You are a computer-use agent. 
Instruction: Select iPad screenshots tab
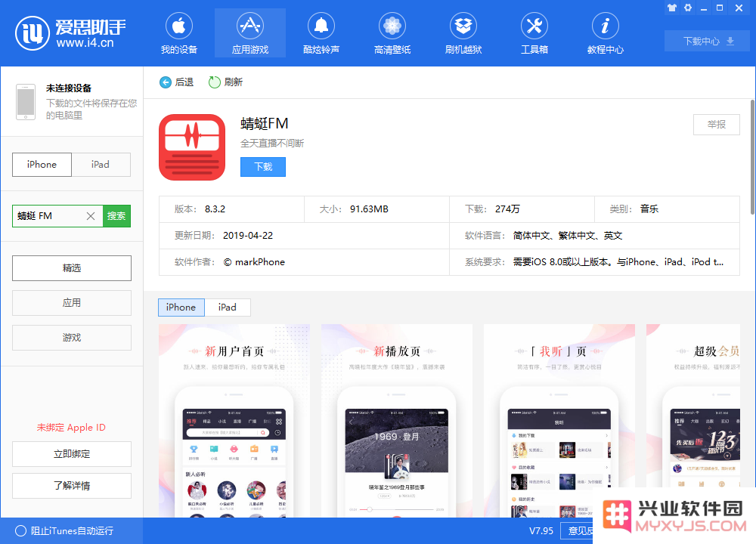(227, 308)
